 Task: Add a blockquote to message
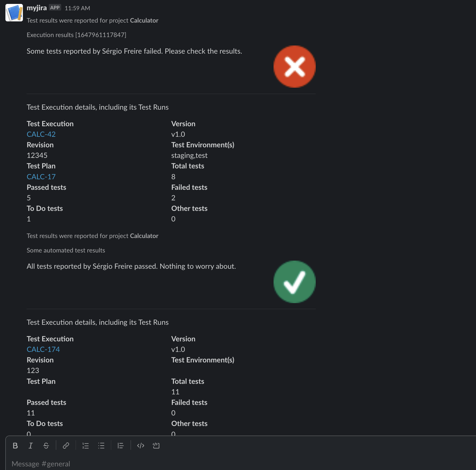pyautogui.click(x=121, y=446)
